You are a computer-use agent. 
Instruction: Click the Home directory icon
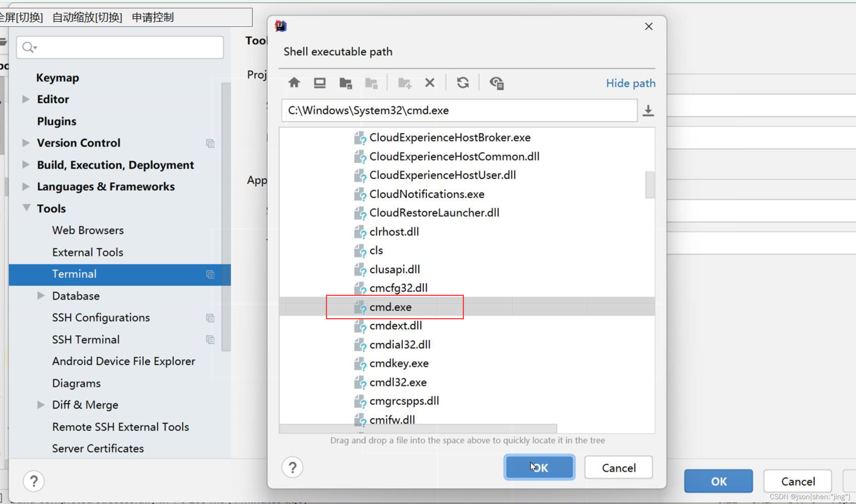294,83
